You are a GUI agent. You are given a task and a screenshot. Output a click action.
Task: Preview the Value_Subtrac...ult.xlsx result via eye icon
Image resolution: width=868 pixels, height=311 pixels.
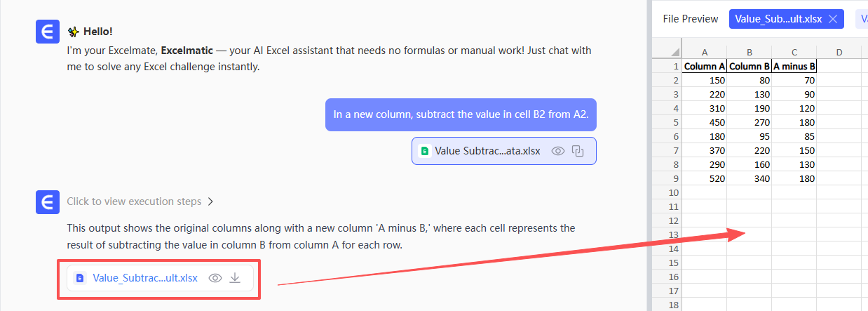[215, 278]
